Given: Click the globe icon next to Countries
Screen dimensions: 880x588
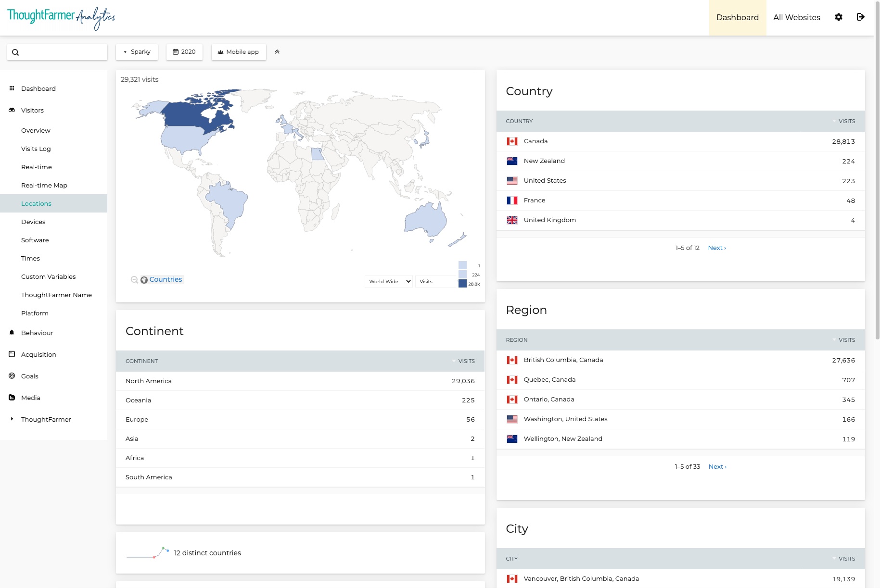Looking at the screenshot, I should pos(144,280).
